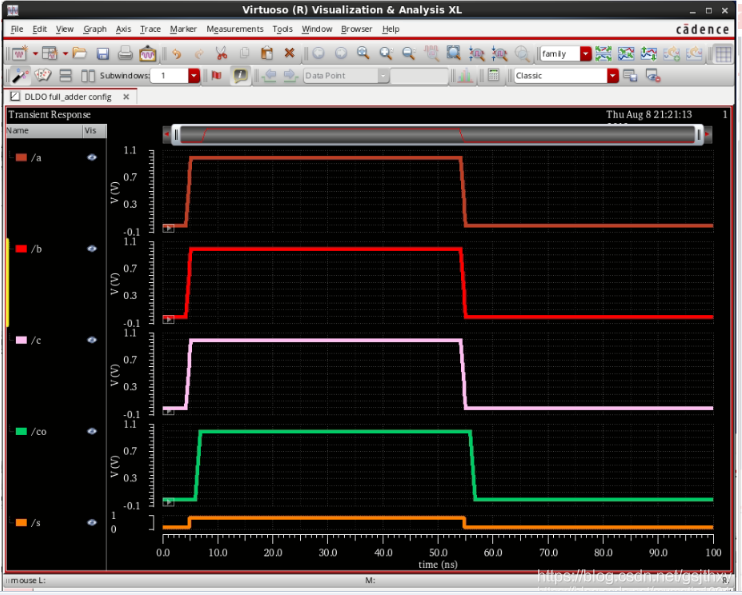
Task: Open the Axis menu
Action: pos(124,29)
